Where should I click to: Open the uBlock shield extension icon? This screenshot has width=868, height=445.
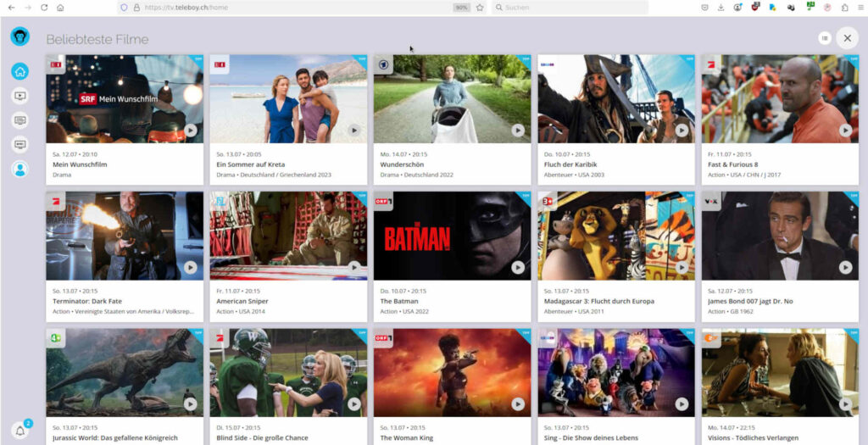755,7
